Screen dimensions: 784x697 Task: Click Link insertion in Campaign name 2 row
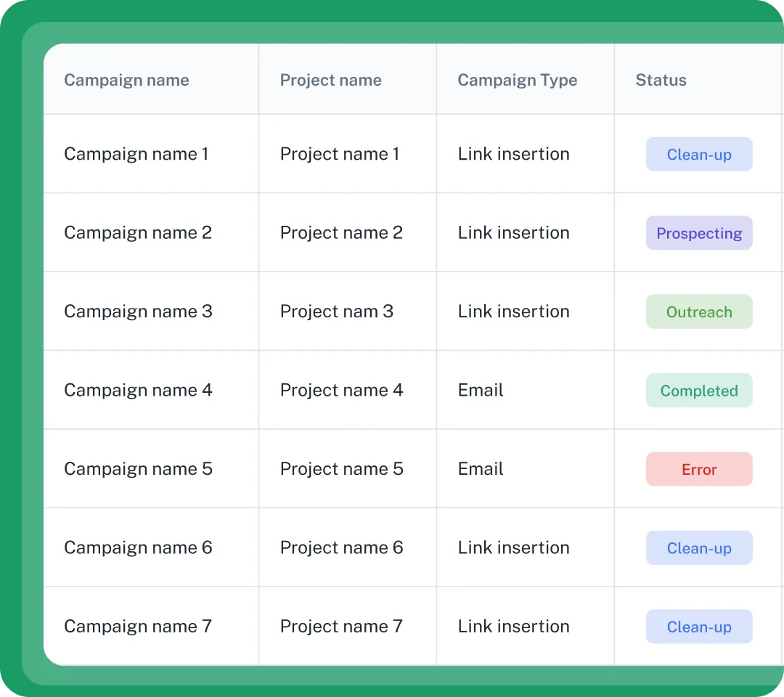click(x=513, y=232)
